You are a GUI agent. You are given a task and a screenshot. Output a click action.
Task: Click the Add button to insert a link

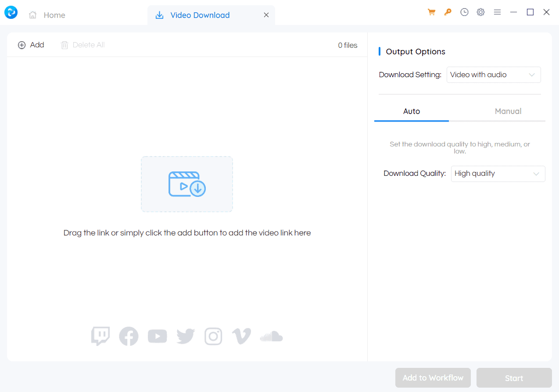[x=31, y=44]
